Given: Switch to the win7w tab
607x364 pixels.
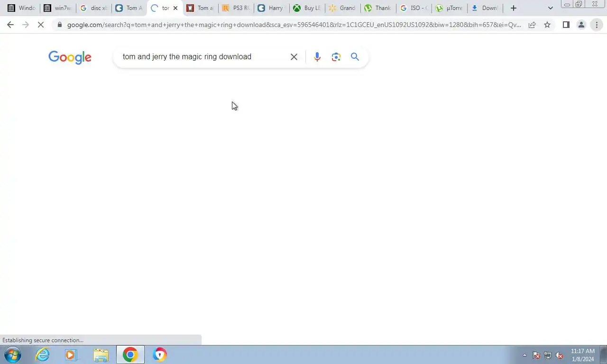Looking at the screenshot, I should pos(58,8).
